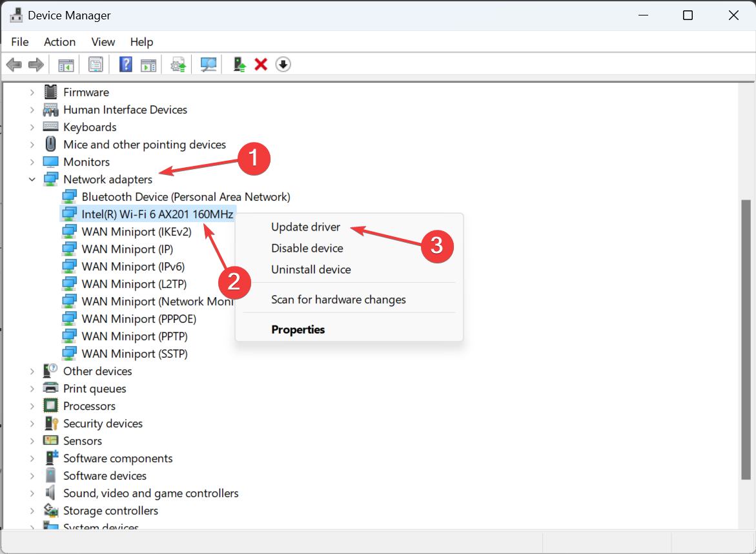Select WAN Miniport (PPTP)

coord(134,336)
